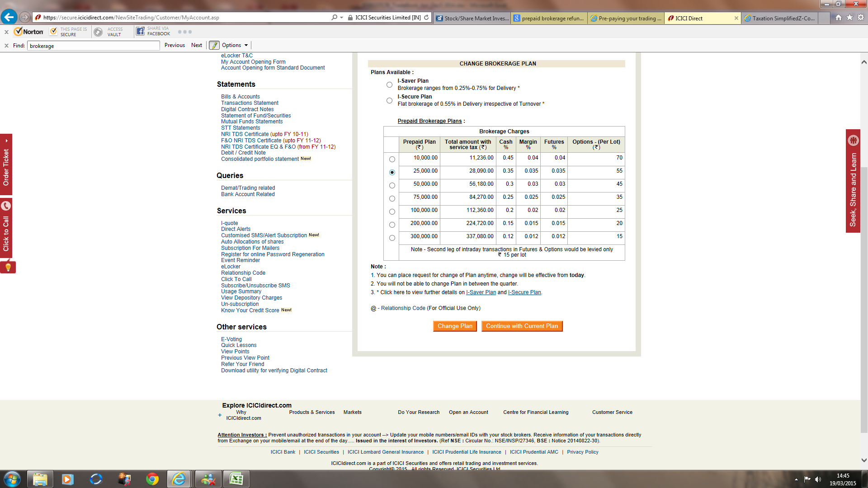868x488 pixels.
Task: Open the browser Tools gear icon
Action: [x=861, y=18]
